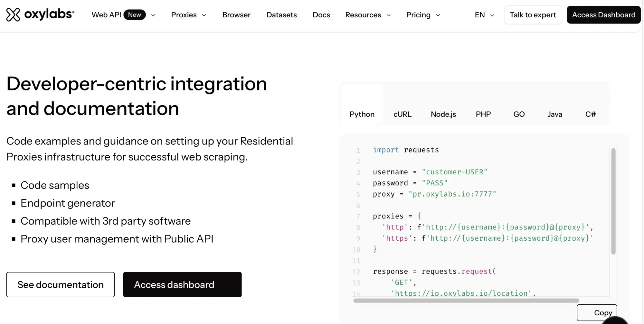Select the C# code tab
The image size is (644, 324).
pos(591,114)
